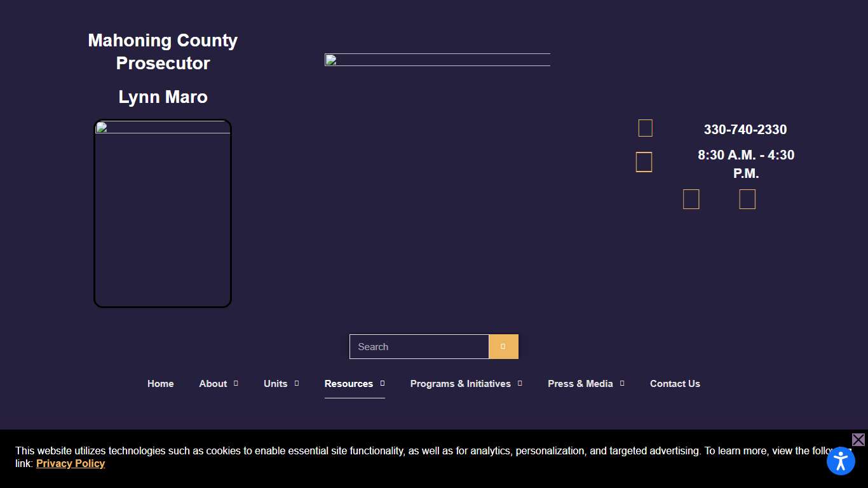This screenshot has height=488, width=868.
Task: Open the blue accessibility widget
Action: pos(841,461)
